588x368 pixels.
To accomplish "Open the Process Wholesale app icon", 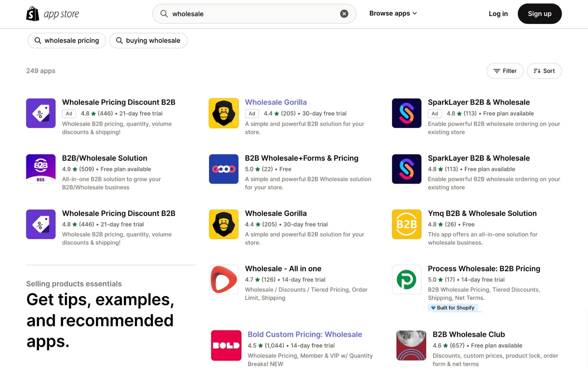I will (406, 279).
